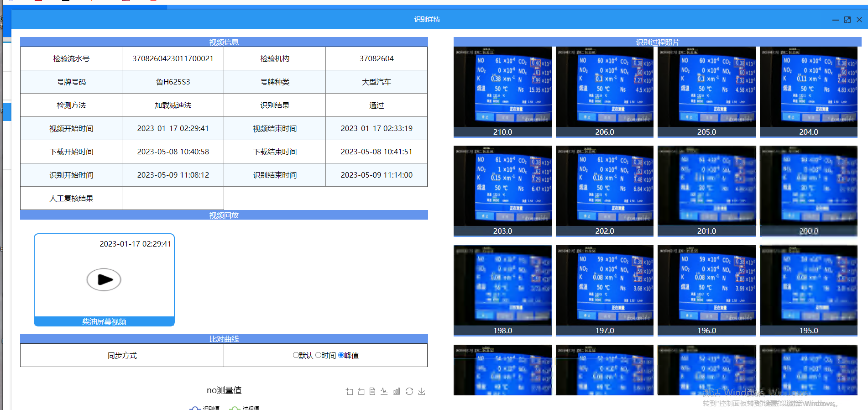Click the 识别过程照片 section header
This screenshot has width=868, height=410.
[658, 42]
